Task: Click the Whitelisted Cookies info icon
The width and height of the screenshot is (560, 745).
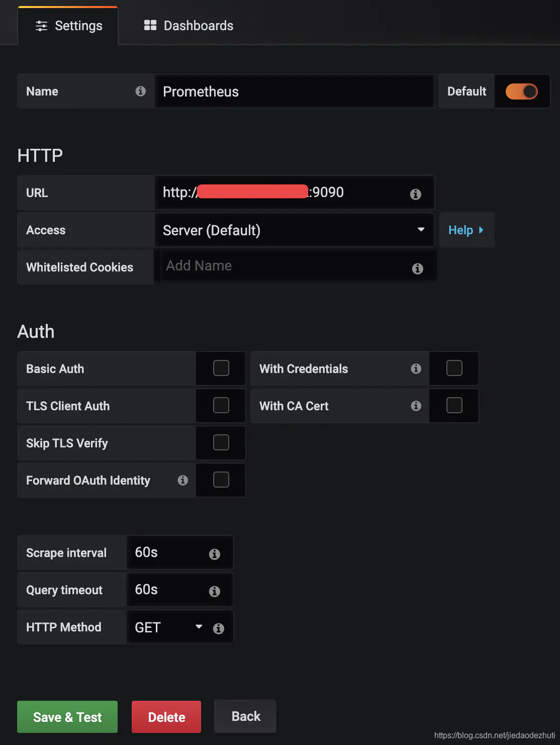Action: point(417,268)
